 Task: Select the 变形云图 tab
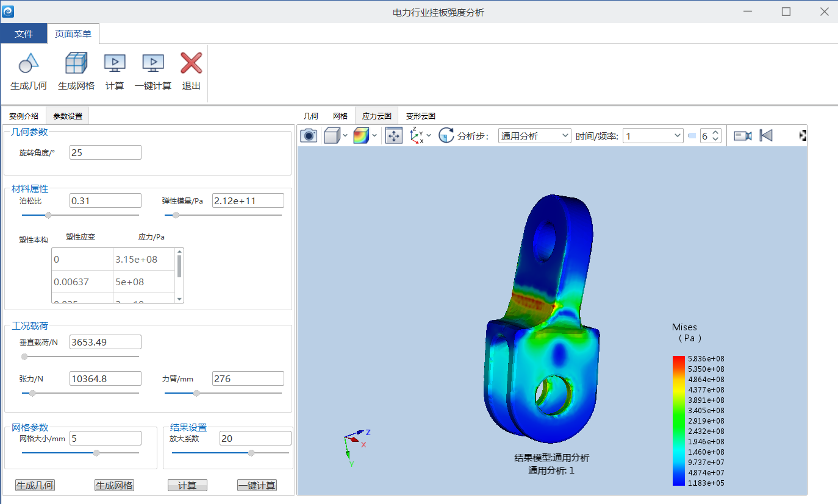pyautogui.click(x=421, y=116)
